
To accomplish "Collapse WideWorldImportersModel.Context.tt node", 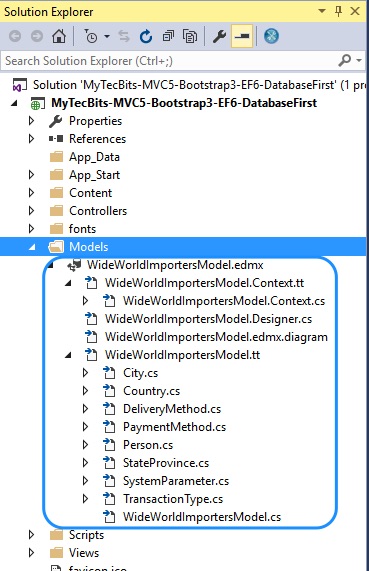I will [x=68, y=283].
